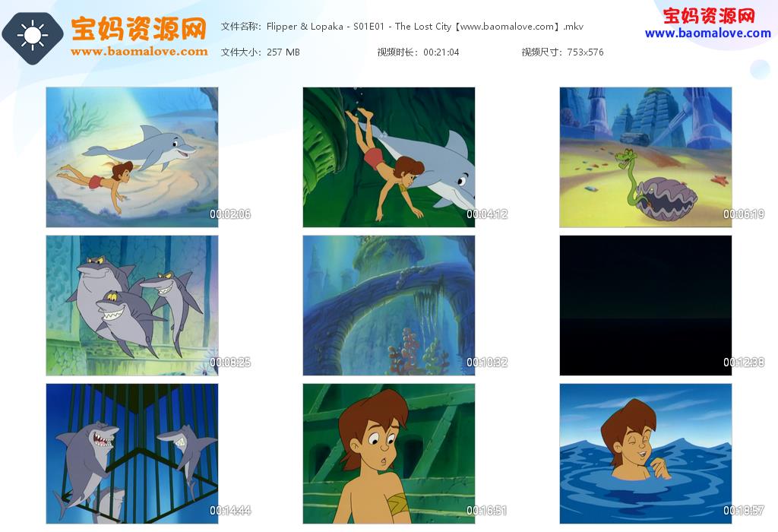Viewport: 778px width, 532px height.
Task: Select the caged sharks thumbnail at 00:14:44
Action: pos(132,454)
